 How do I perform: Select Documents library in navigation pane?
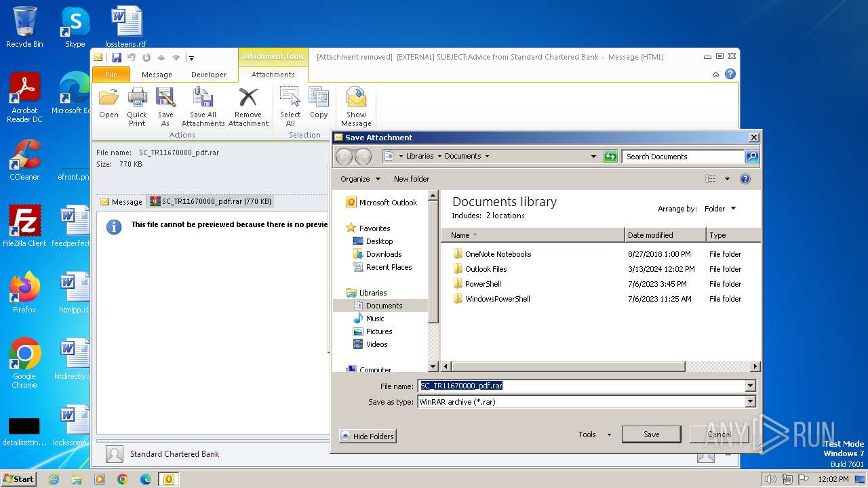click(x=380, y=306)
